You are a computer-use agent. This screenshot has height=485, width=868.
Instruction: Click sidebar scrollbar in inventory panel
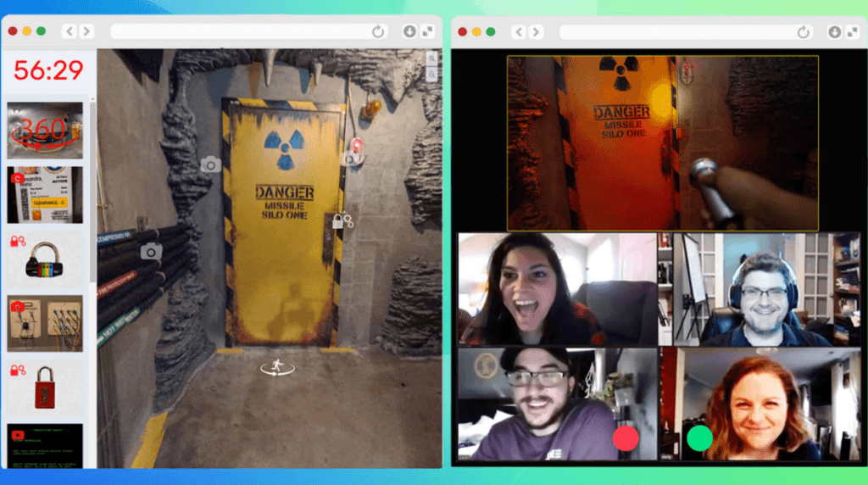pyautogui.click(x=92, y=191)
